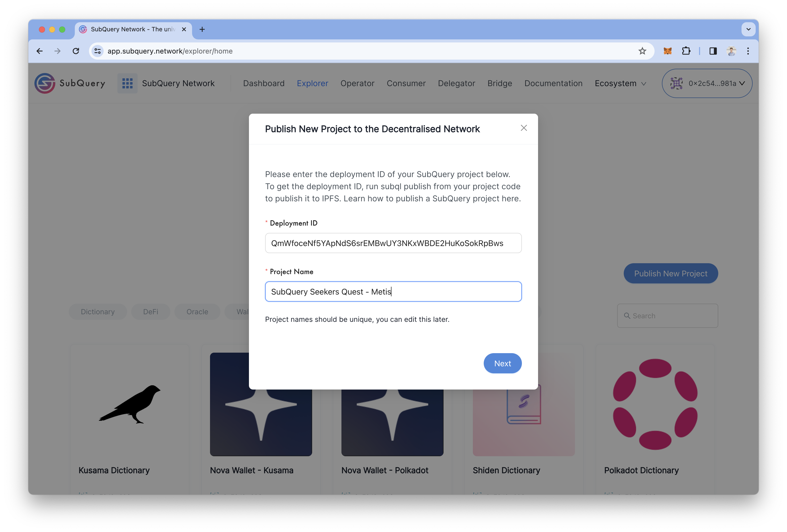The image size is (787, 532).
Task: Close the SubQuery Network tab
Action: click(x=184, y=30)
